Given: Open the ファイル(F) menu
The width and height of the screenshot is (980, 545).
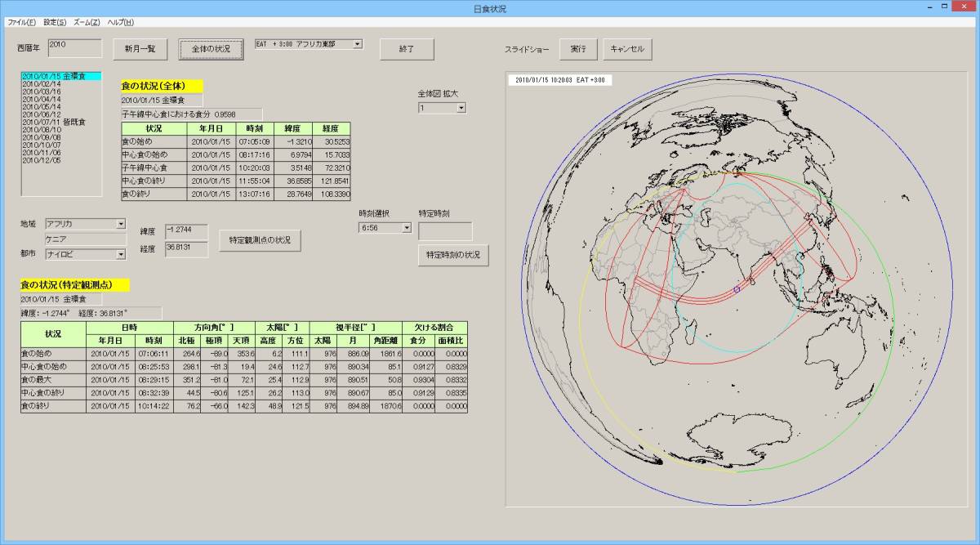Looking at the screenshot, I should click(x=21, y=22).
